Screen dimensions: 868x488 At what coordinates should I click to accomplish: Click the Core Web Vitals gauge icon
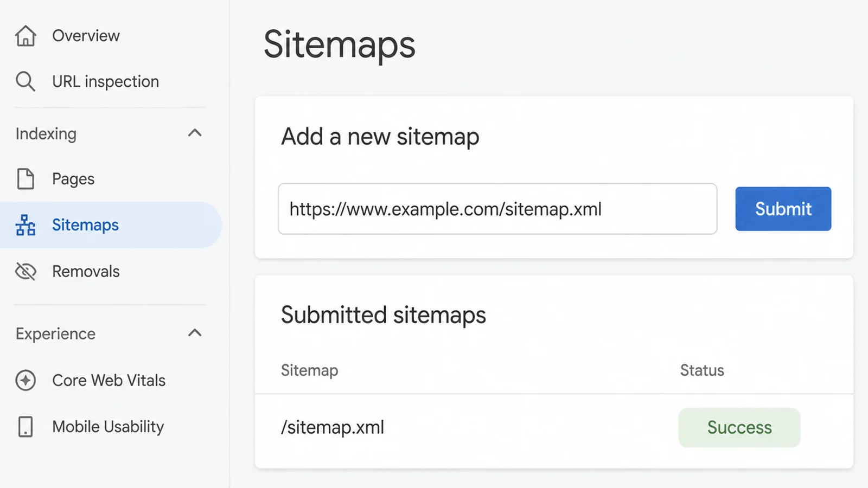(x=25, y=381)
